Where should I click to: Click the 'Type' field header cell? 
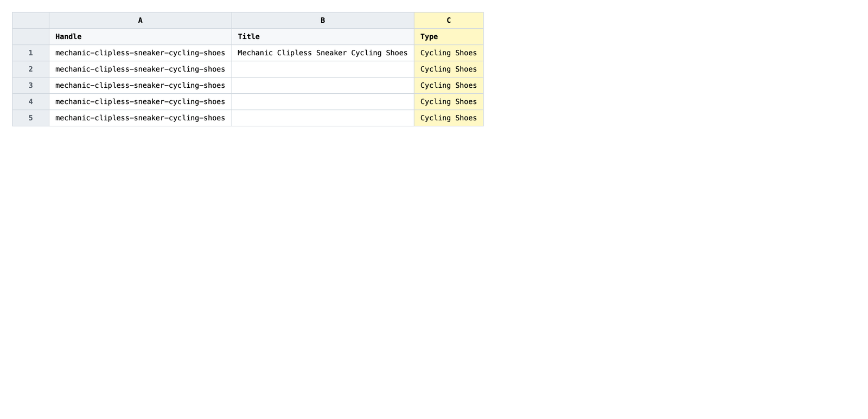click(x=449, y=37)
